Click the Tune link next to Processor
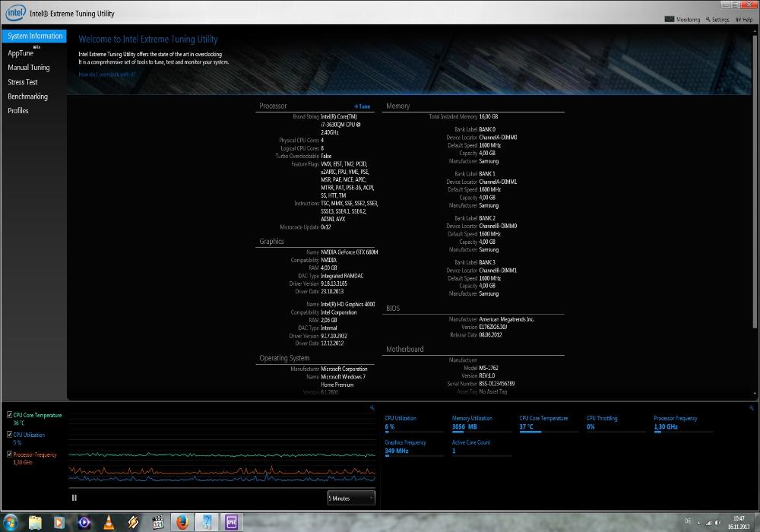This screenshot has height=532, width=760. click(x=362, y=106)
